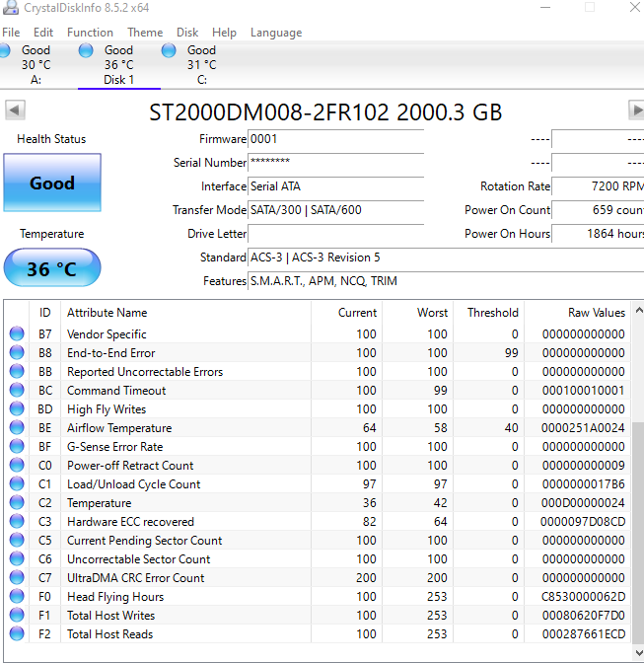Click status icon for C0 Power-off Retract Count
The image size is (644, 663).
pyautogui.click(x=17, y=465)
